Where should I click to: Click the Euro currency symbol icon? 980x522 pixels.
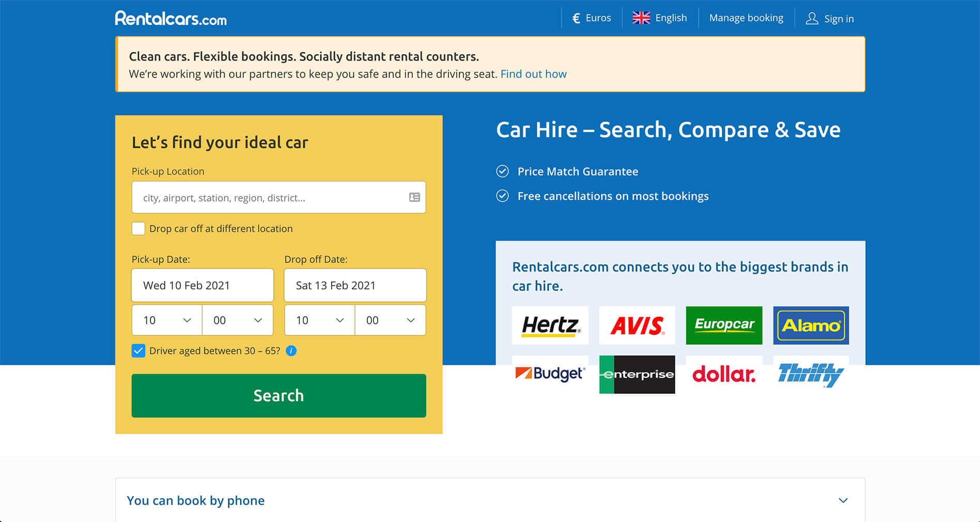(576, 19)
